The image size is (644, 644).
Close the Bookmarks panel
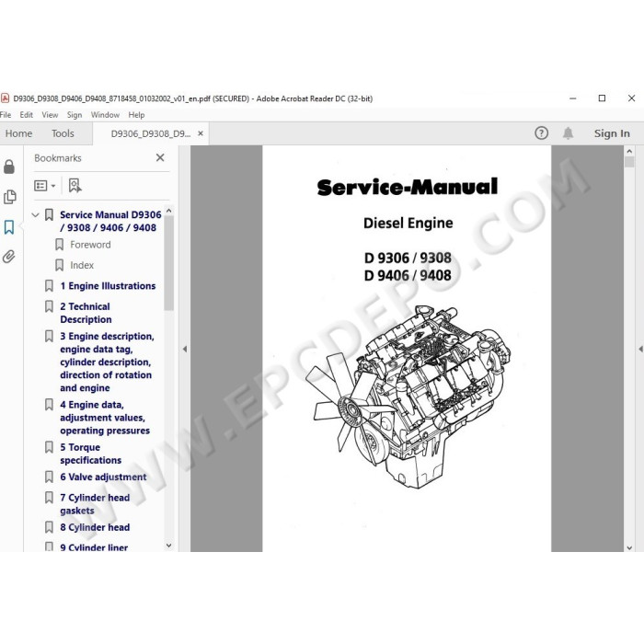[x=160, y=157]
